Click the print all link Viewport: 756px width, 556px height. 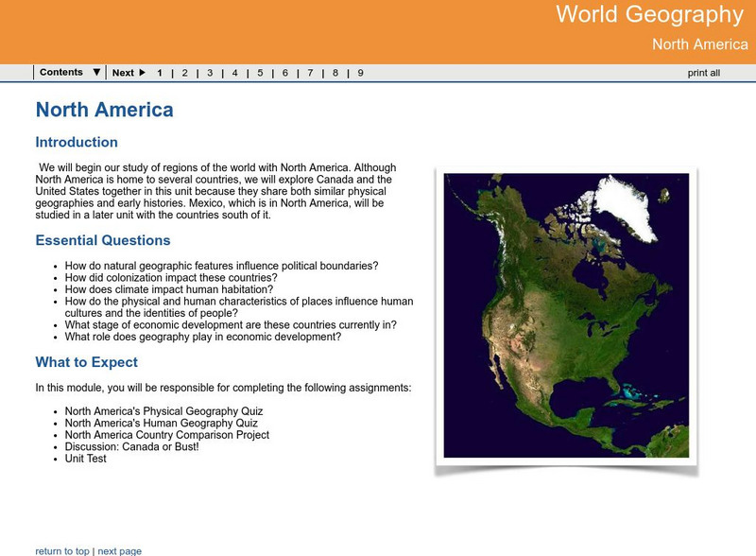pos(703,73)
